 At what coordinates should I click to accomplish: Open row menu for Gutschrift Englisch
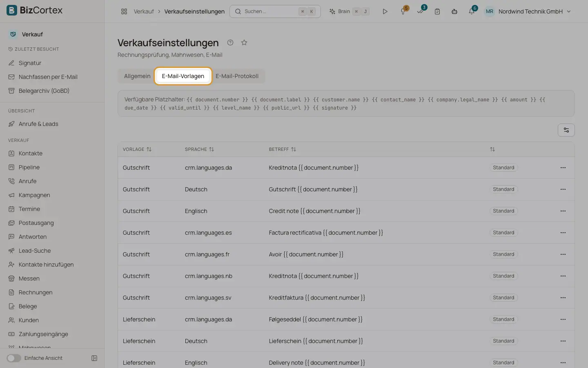pyautogui.click(x=563, y=211)
